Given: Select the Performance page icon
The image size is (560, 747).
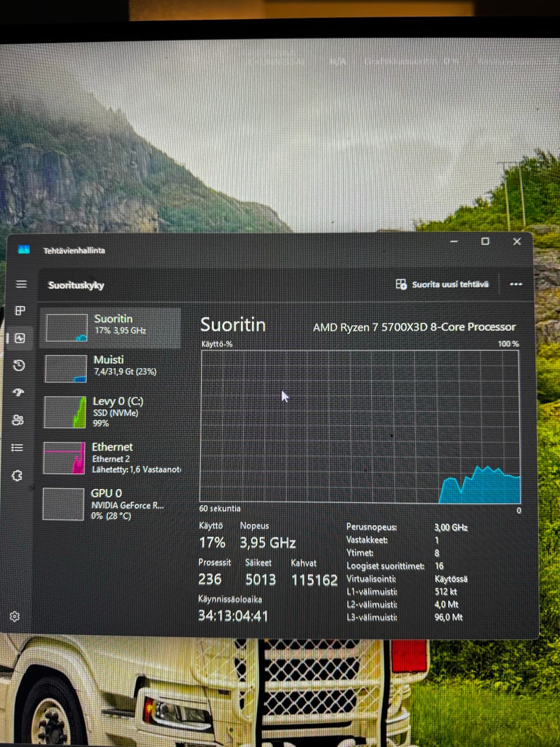Looking at the screenshot, I should coord(20,338).
